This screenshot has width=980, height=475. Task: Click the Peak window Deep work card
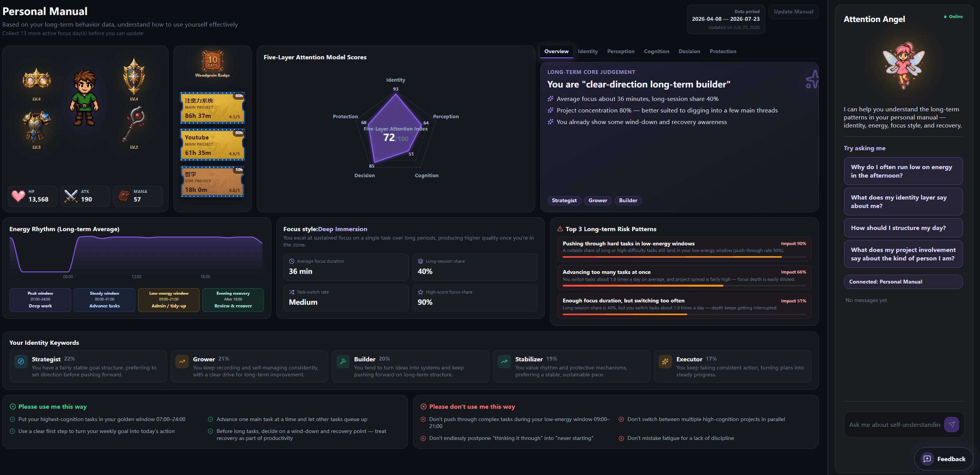coord(40,300)
